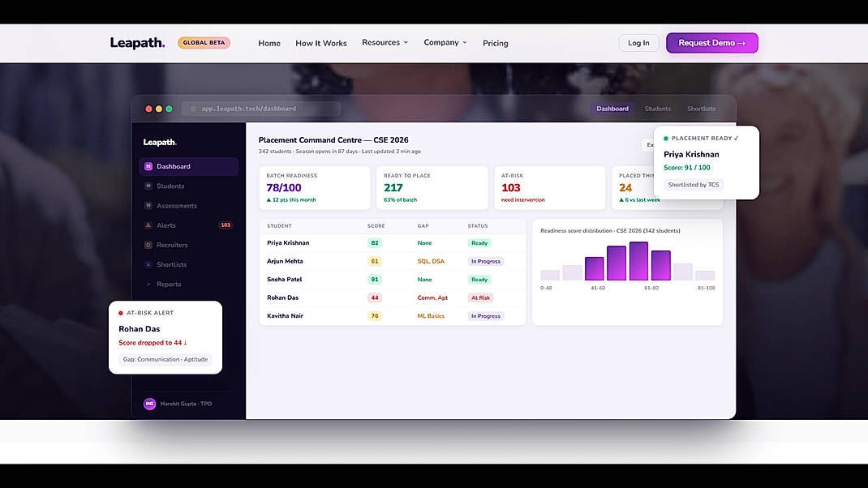Click the Alerts 103 count badge
Image resolution: width=868 pixels, height=488 pixels.
[226, 225]
